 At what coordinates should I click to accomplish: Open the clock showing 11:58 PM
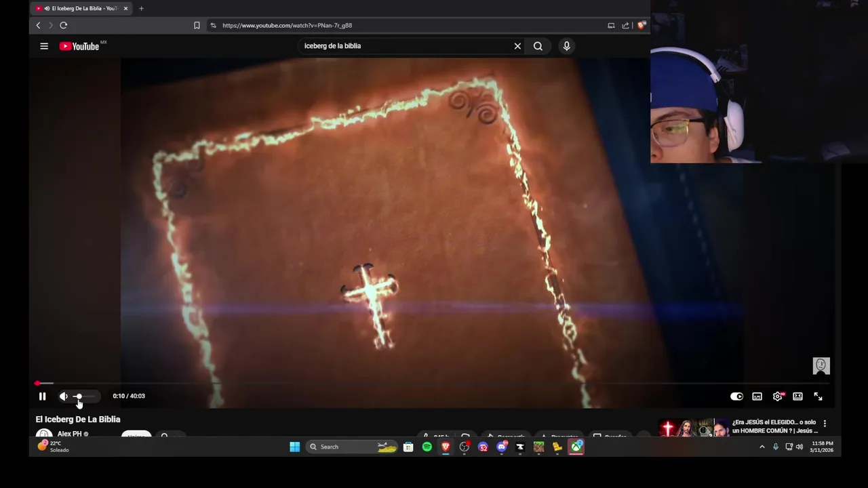tap(821, 447)
